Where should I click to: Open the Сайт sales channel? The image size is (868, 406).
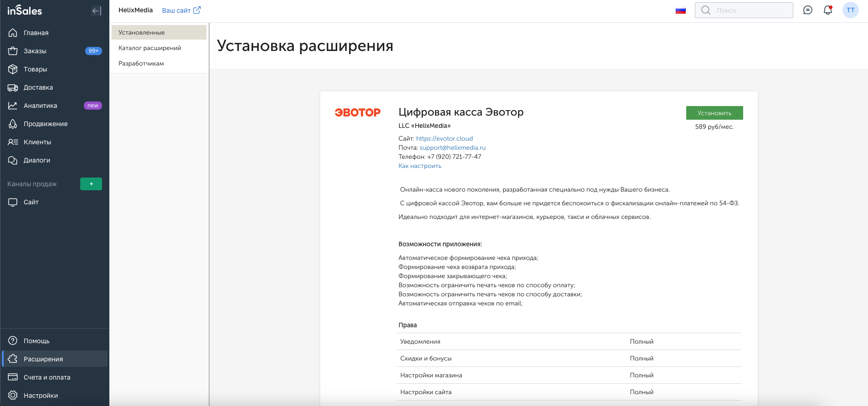point(55,202)
